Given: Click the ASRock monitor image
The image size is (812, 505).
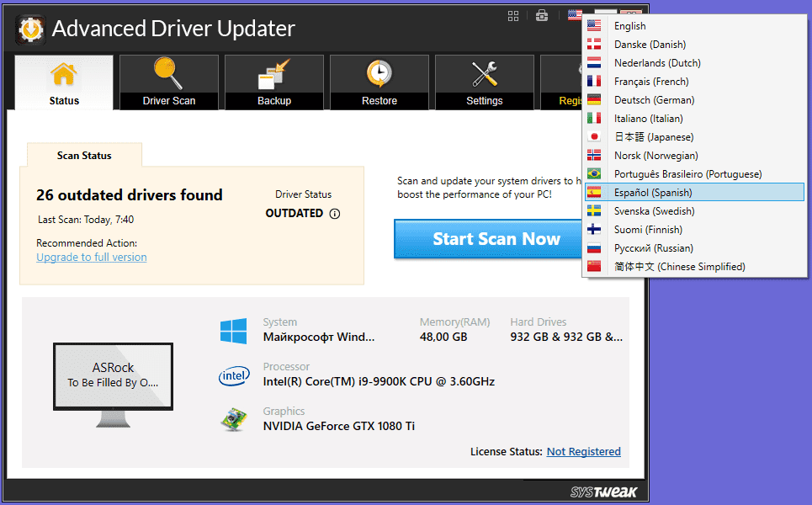Looking at the screenshot, I should [x=113, y=385].
